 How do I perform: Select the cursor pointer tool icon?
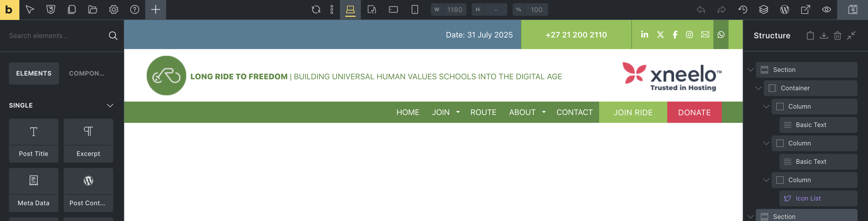(30, 10)
